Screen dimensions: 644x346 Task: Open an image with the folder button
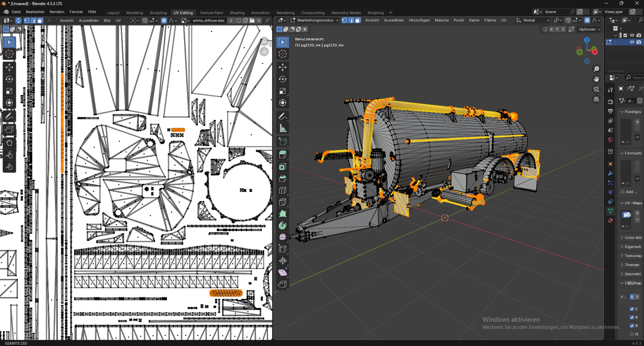tap(252, 21)
